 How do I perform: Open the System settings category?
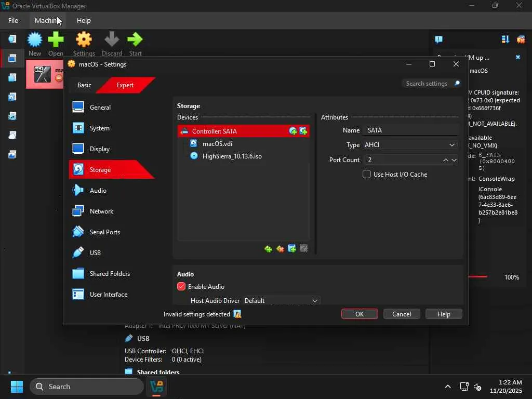111,128
